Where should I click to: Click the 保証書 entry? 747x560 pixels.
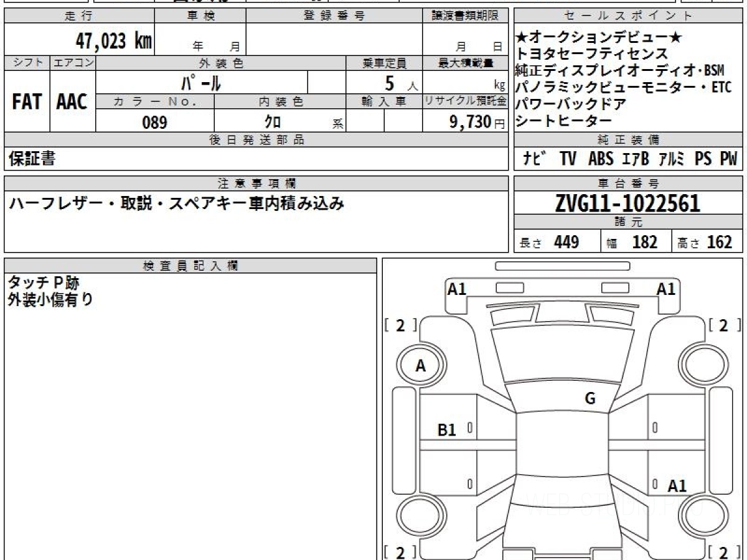(x=32, y=159)
